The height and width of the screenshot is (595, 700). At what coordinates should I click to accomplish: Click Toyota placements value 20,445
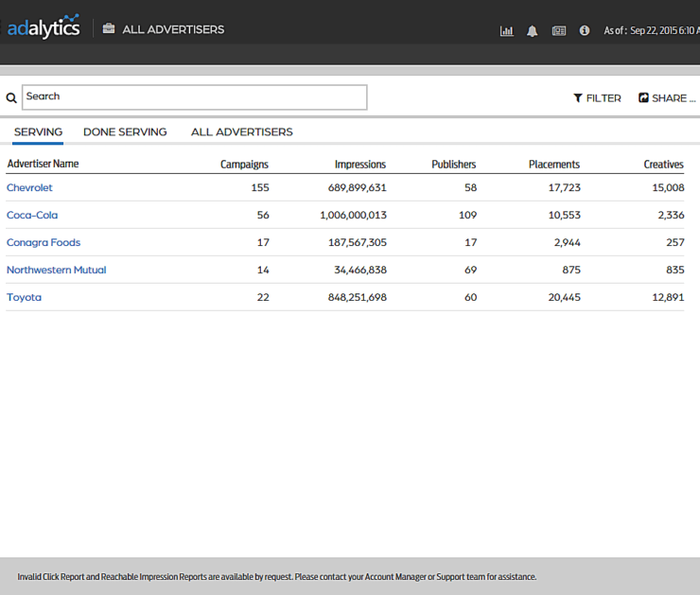tap(565, 297)
